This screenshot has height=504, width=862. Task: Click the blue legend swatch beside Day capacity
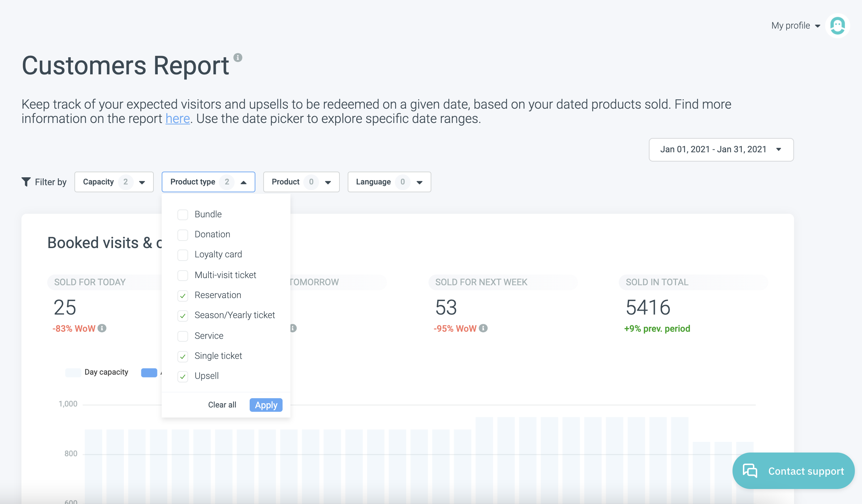tap(149, 372)
